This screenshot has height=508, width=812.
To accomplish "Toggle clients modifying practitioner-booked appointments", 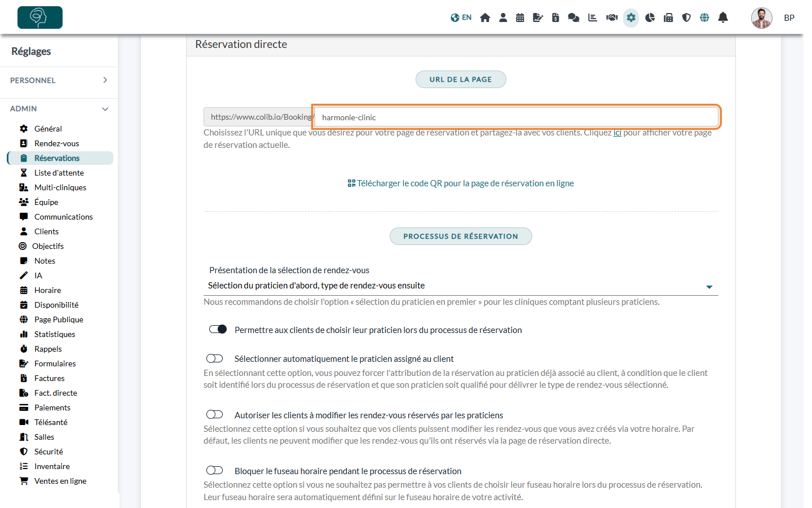I will click(215, 414).
